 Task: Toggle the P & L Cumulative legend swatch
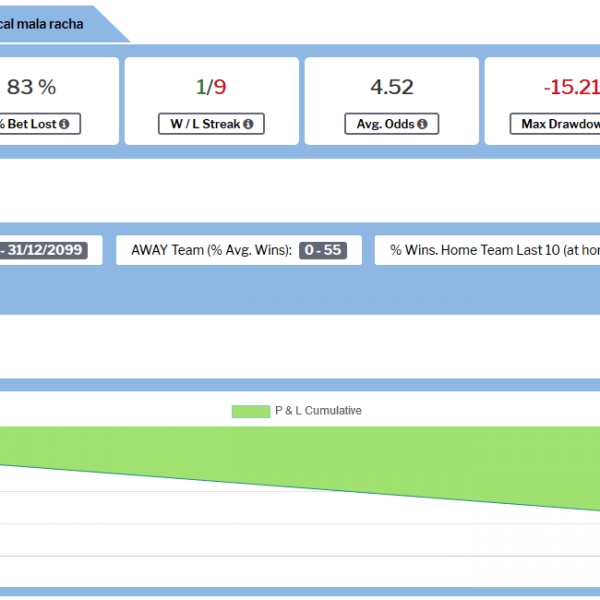click(x=251, y=411)
